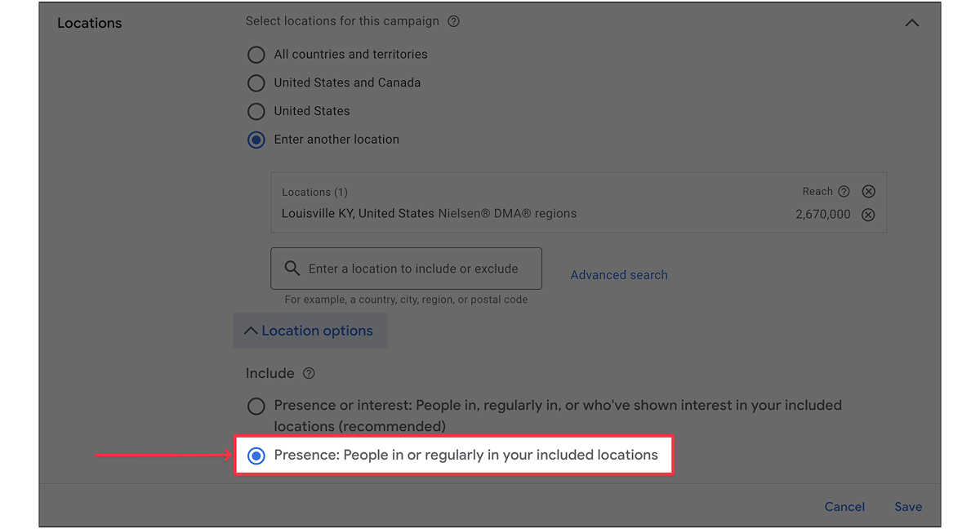Screen dimensions: 980x529
Task: Click the Reach help icon
Action: [x=844, y=192]
